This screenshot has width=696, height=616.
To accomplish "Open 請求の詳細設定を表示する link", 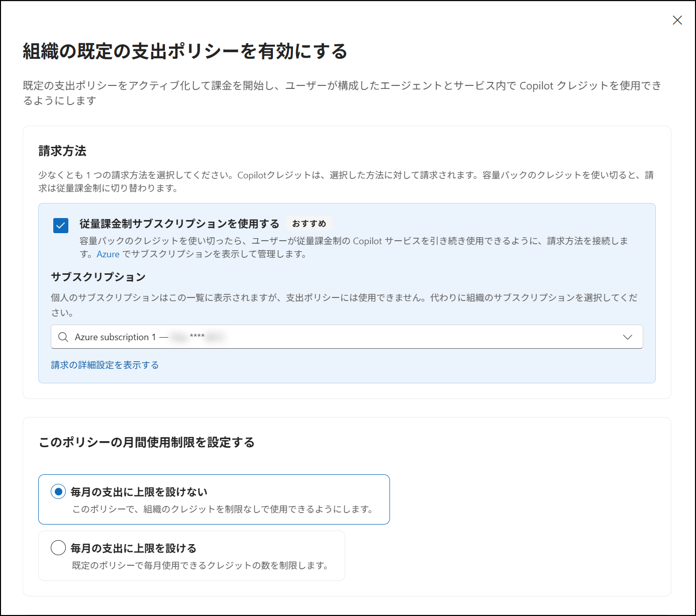I will point(105,365).
